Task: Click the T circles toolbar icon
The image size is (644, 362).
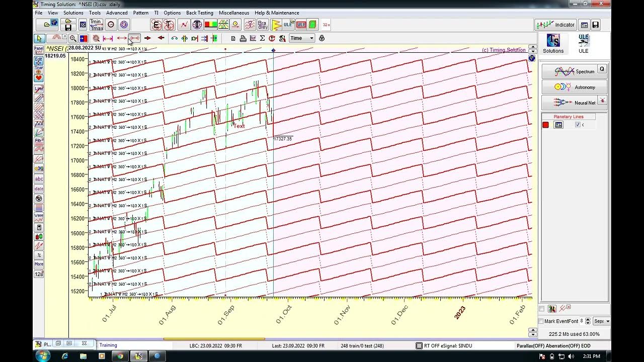Action: (x=169, y=25)
